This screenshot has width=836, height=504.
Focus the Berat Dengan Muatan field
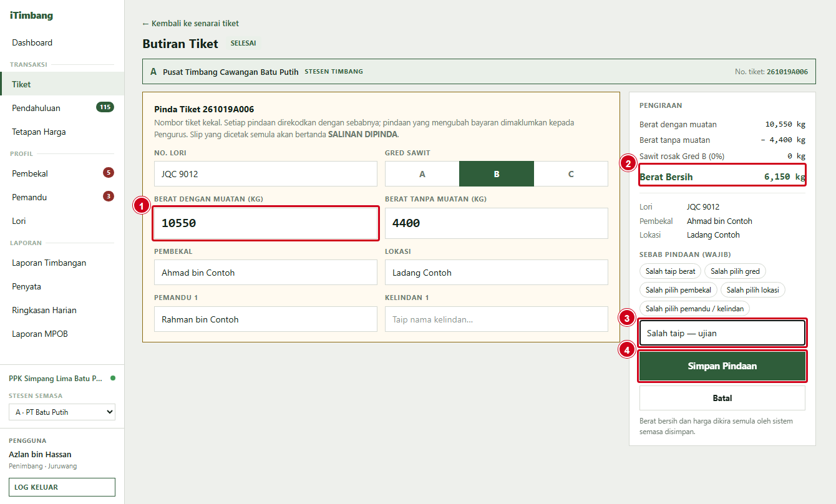[266, 223]
